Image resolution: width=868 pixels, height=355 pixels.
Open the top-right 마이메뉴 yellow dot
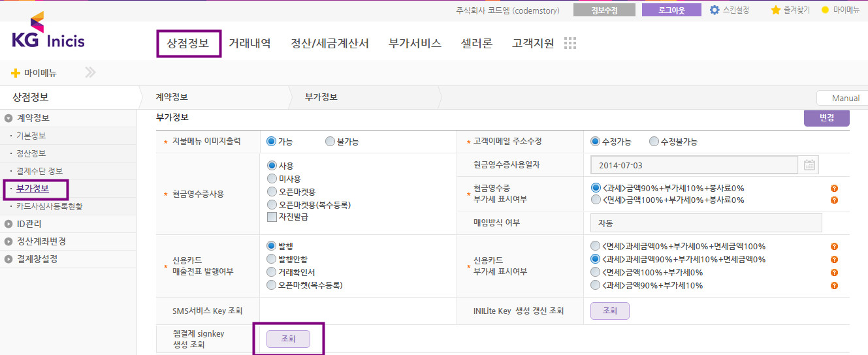click(825, 10)
